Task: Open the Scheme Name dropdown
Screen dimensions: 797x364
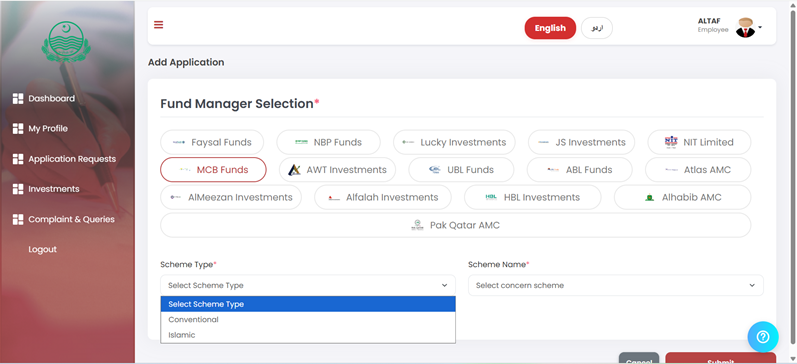Action: coord(616,286)
